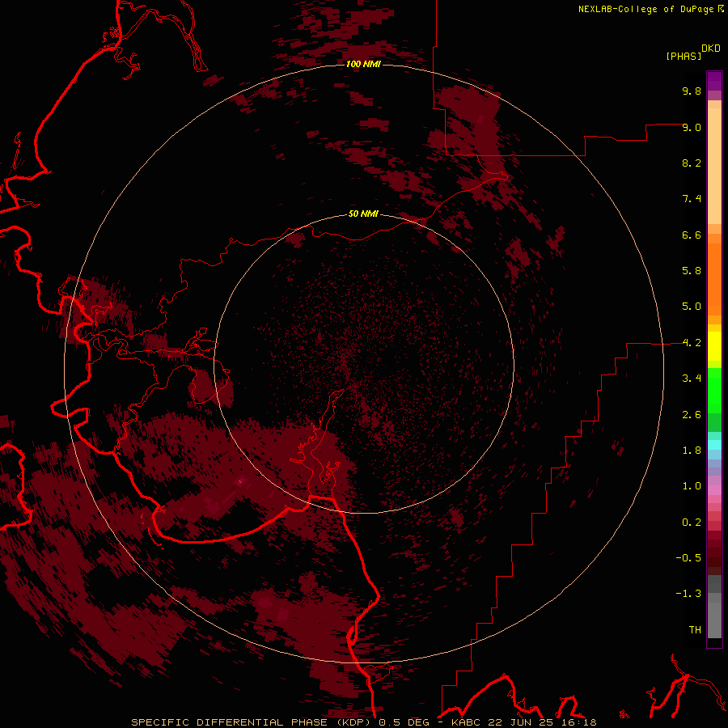Click the 5.8 value on the color scale
The height and width of the screenshot is (728, 728).
pyautogui.click(x=692, y=271)
